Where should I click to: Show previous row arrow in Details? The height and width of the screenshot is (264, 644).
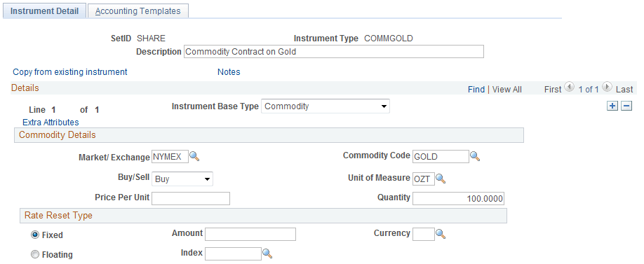(569, 87)
